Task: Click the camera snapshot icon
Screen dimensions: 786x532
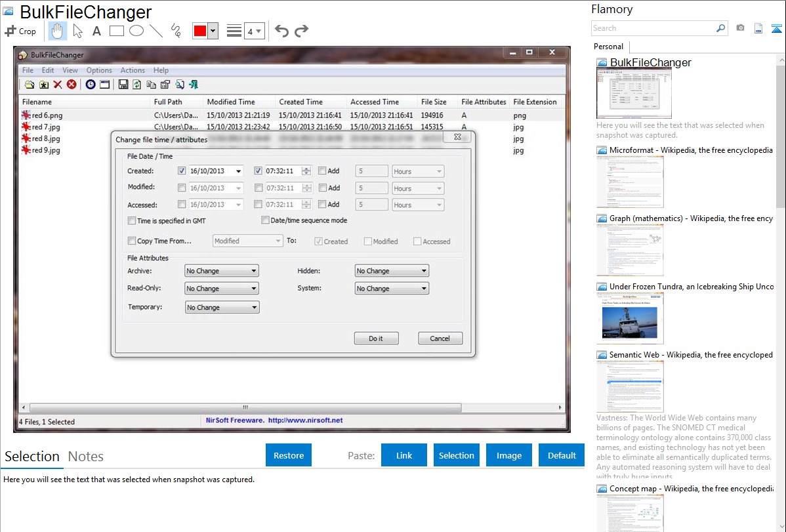Action: (x=740, y=28)
